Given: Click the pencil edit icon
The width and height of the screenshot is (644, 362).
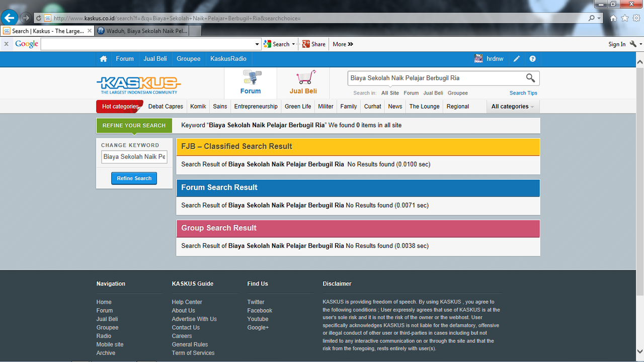Looking at the screenshot, I should pyautogui.click(x=517, y=59).
